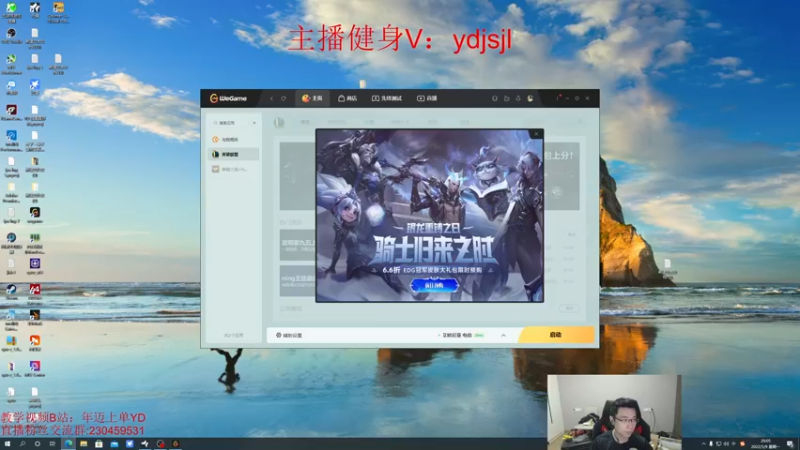Select the file icon on desktop's right side

(667, 266)
